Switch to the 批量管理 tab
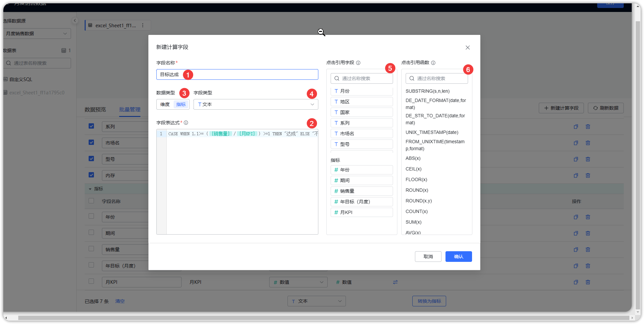 point(130,110)
